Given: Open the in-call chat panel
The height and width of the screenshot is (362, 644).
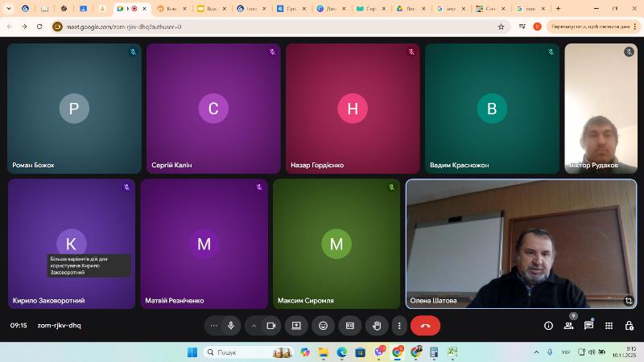Looking at the screenshot, I should tap(589, 326).
